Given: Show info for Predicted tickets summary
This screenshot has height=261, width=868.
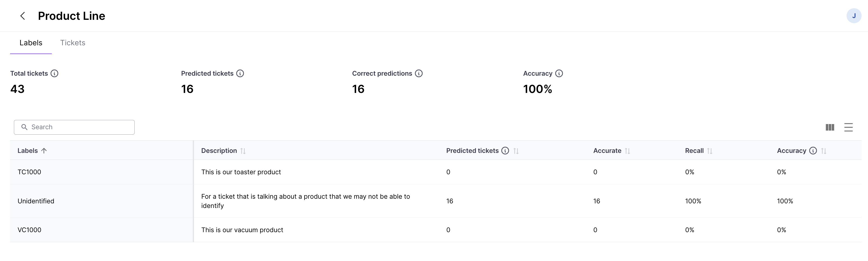Looking at the screenshot, I should click(x=240, y=73).
